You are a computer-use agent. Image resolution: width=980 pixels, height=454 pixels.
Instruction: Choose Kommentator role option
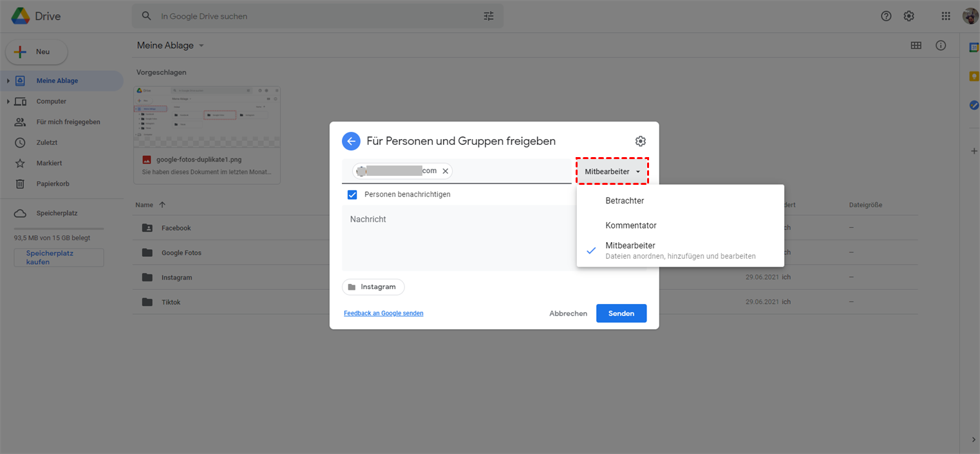[630, 225]
